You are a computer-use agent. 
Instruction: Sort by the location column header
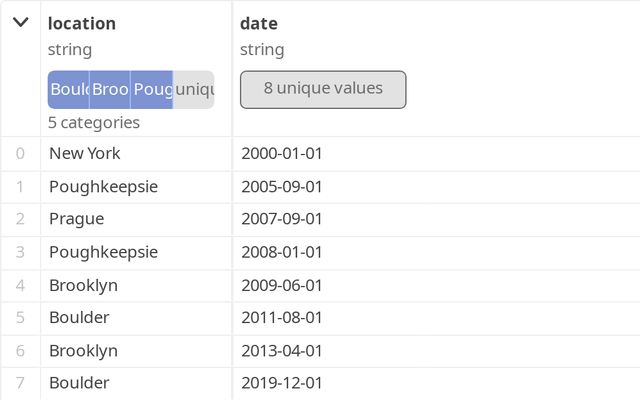[82, 23]
